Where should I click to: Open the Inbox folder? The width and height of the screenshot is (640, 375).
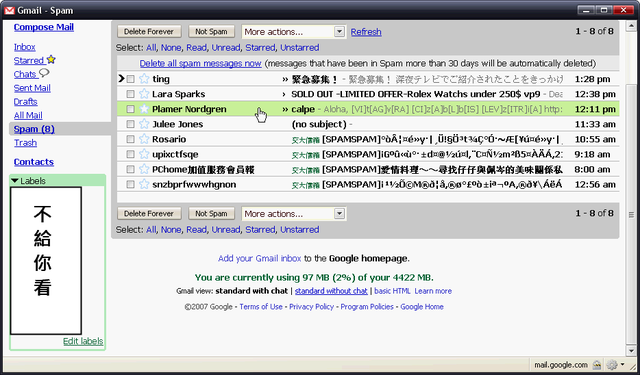24,47
